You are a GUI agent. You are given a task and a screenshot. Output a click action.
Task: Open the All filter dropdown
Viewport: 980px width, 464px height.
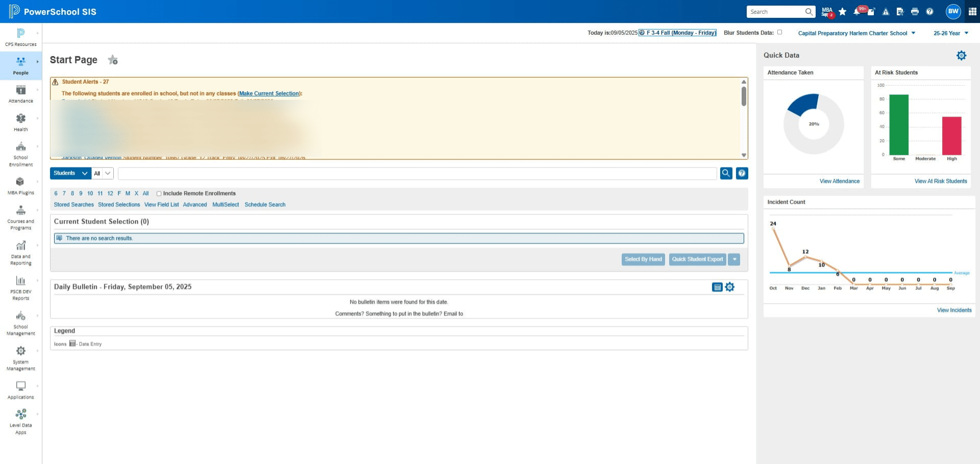coord(103,173)
